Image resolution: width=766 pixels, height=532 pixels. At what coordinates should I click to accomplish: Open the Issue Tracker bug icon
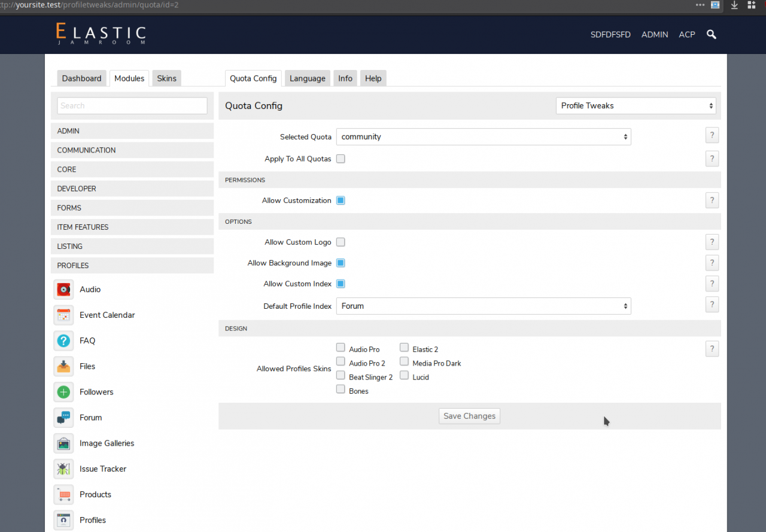tap(63, 469)
